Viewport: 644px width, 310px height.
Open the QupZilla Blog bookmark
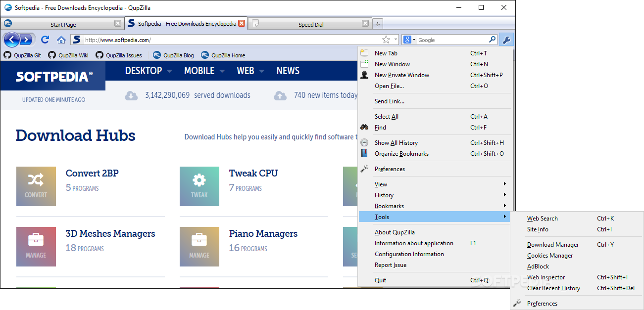tap(173, 55)
